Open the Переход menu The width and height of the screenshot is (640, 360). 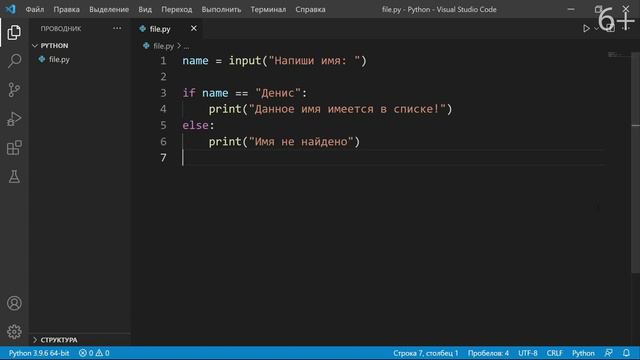tap(176, 9)
